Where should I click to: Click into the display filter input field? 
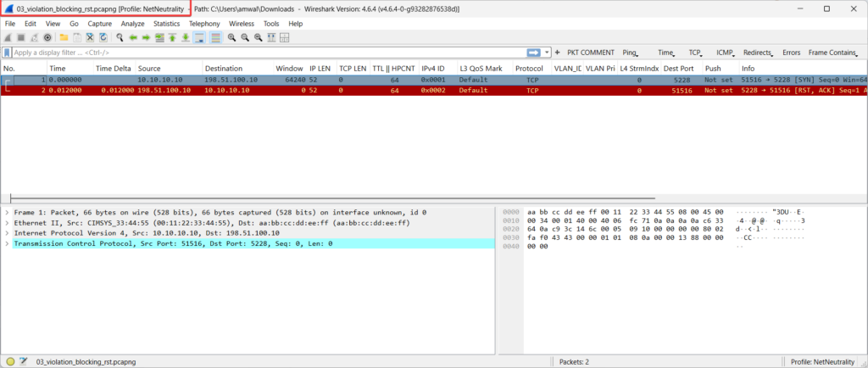point(254,53)
